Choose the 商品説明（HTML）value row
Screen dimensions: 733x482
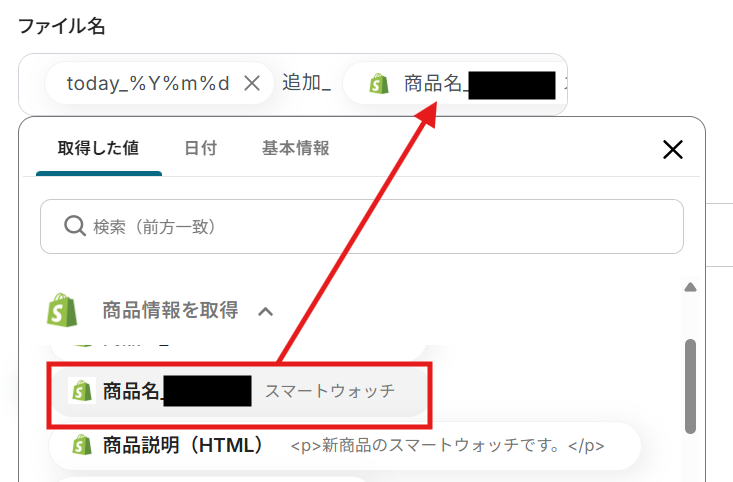point(345,446)
